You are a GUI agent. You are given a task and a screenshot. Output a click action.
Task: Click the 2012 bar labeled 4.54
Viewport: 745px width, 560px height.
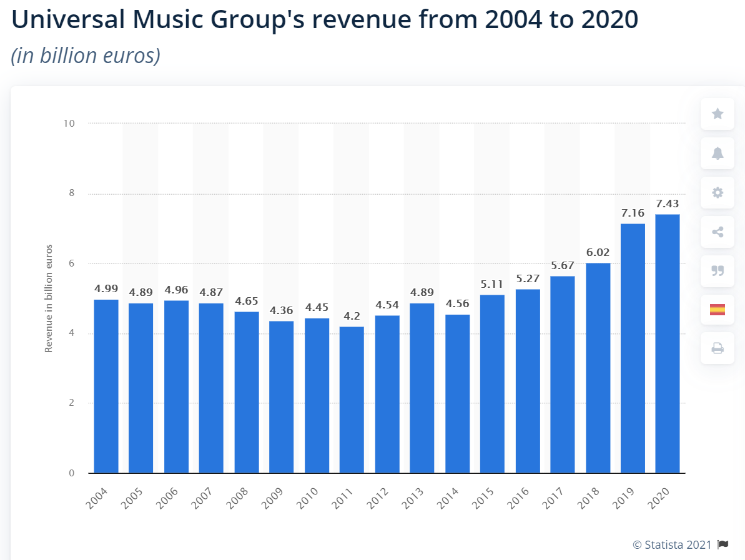coord(387,394)
